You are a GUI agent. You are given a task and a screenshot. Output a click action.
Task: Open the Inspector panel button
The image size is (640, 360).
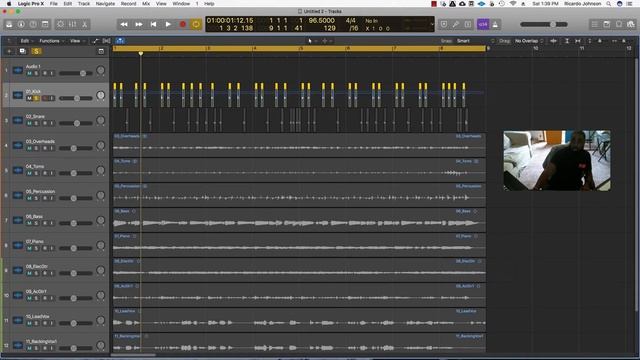click(x=21, y=24)
